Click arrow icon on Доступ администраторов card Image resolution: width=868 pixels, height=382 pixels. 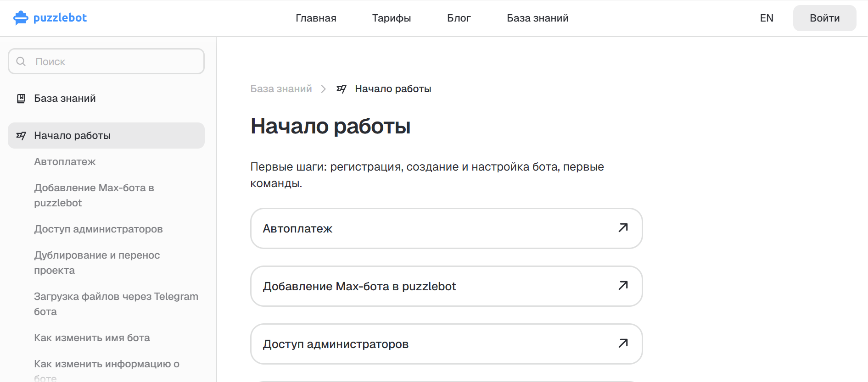point(623,343)
